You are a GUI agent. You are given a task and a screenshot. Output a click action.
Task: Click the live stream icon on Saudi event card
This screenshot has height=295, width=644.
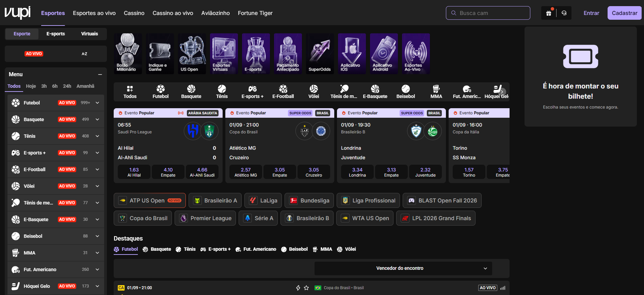[x=181, y=113]
